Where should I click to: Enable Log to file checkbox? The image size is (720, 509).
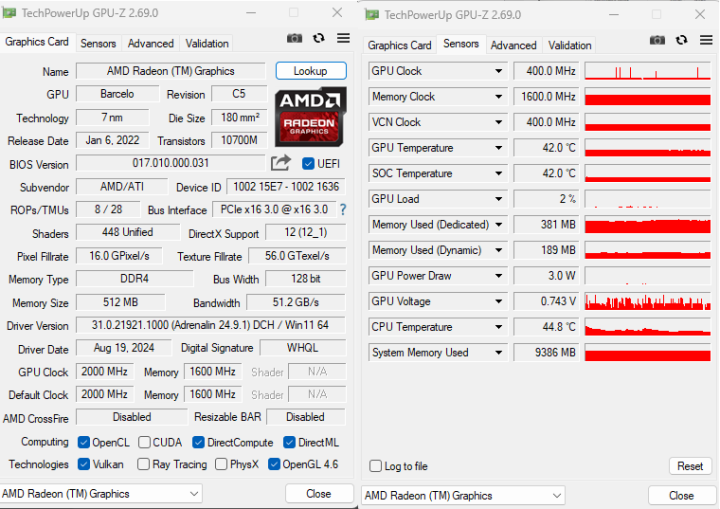pyautogui.click(x=376, y=466)
